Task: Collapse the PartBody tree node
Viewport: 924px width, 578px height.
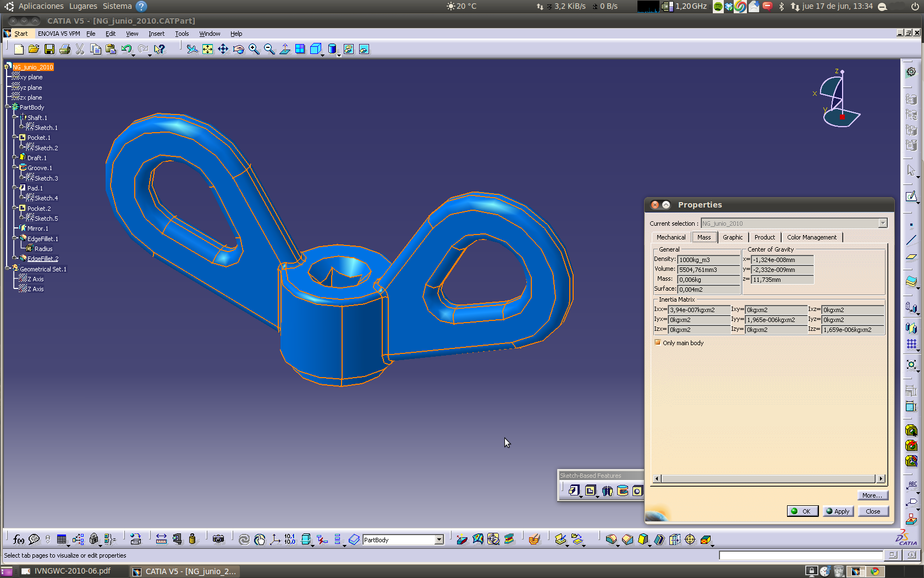Action: tap(8, 107)
